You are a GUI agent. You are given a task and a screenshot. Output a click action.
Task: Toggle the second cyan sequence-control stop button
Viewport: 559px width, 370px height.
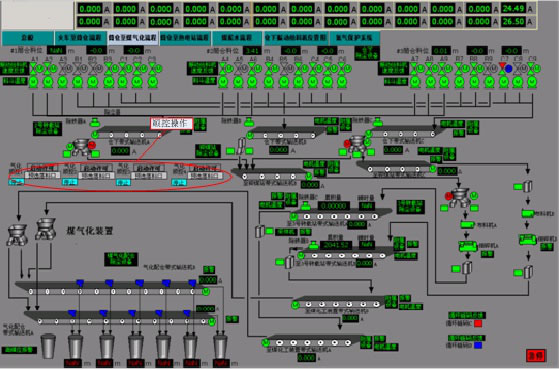(x=70, y=182)
